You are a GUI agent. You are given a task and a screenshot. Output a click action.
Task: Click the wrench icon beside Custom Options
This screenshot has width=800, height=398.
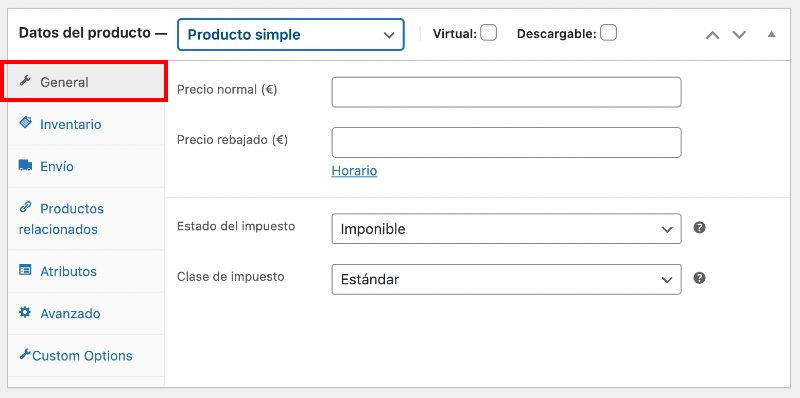click(25, 354)
